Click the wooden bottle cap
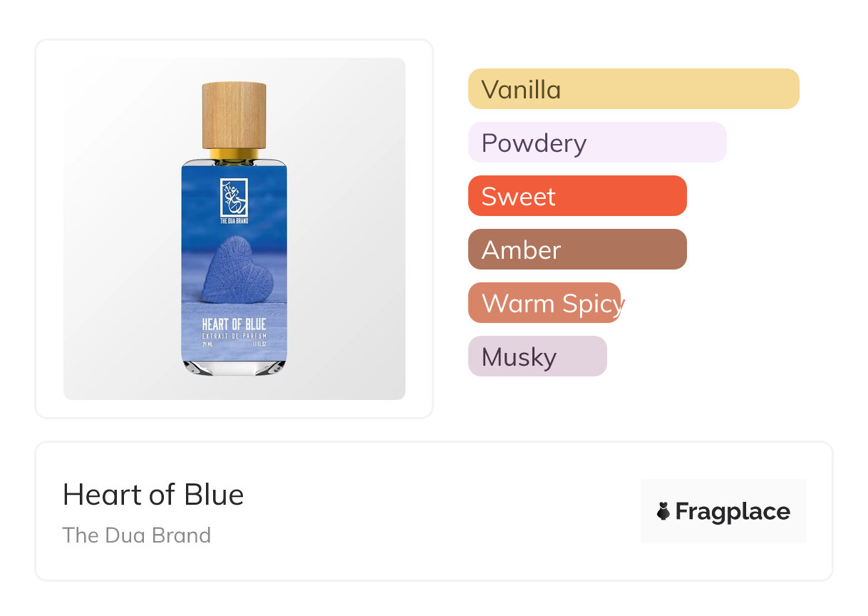The width and height of the screenshot is (868, 616). click(x=234, y=115)
